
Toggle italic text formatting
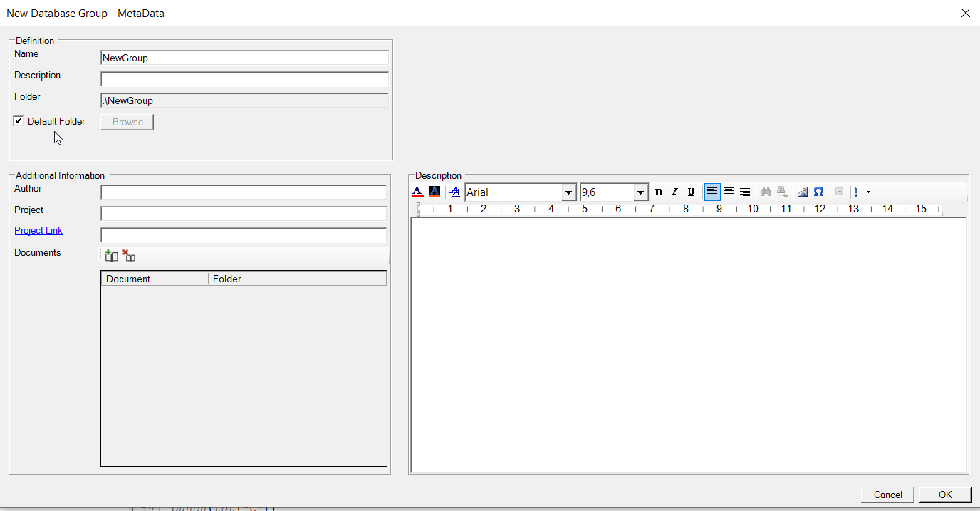(x=674, y=192)
